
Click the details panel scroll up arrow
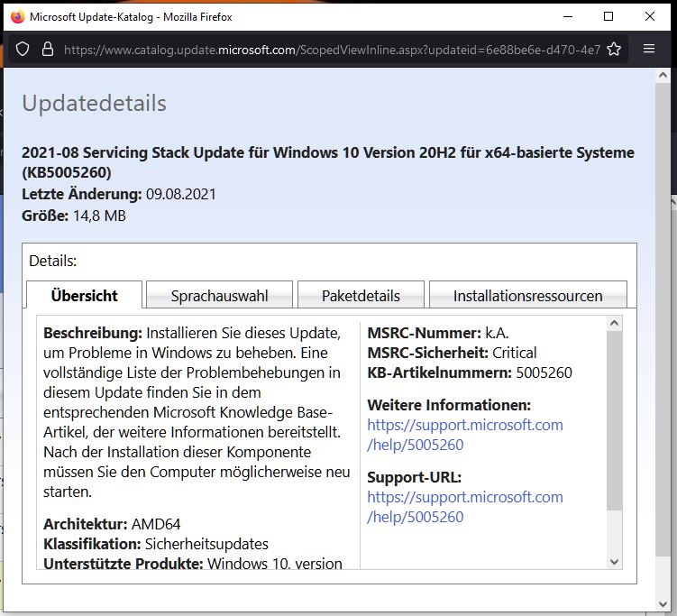(615, 323)
